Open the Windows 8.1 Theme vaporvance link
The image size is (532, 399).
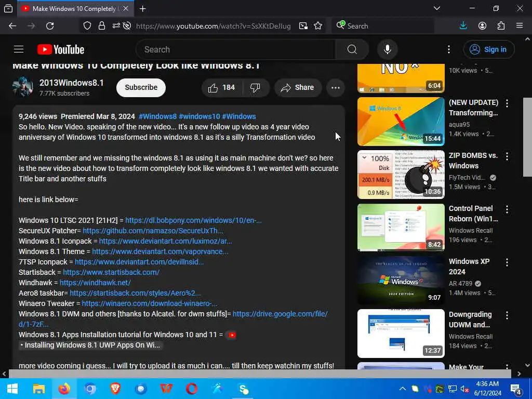click(x=160, y=252)
